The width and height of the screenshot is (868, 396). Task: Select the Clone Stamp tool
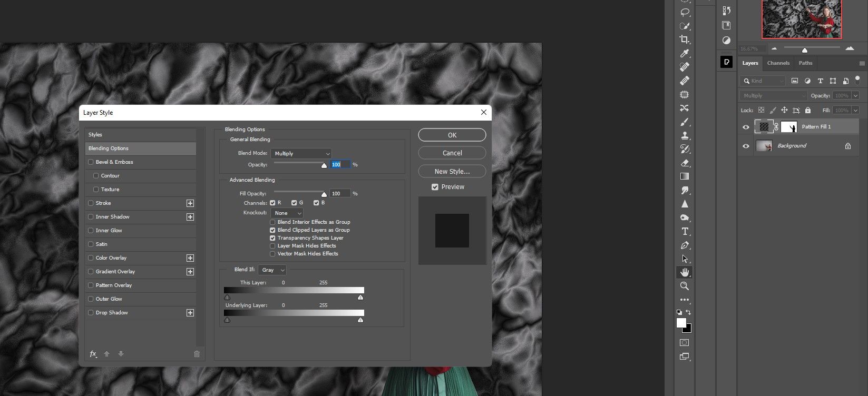coord(685,135)
